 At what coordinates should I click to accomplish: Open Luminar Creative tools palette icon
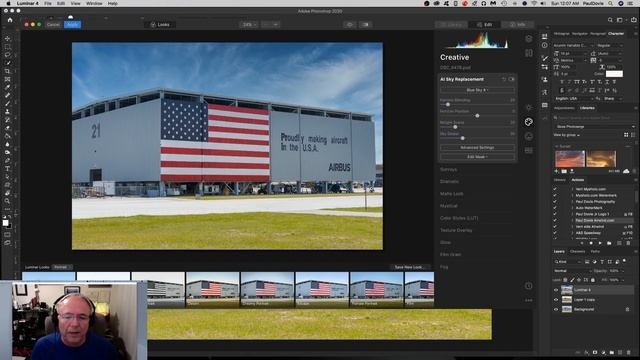click(x=529, y=122)
